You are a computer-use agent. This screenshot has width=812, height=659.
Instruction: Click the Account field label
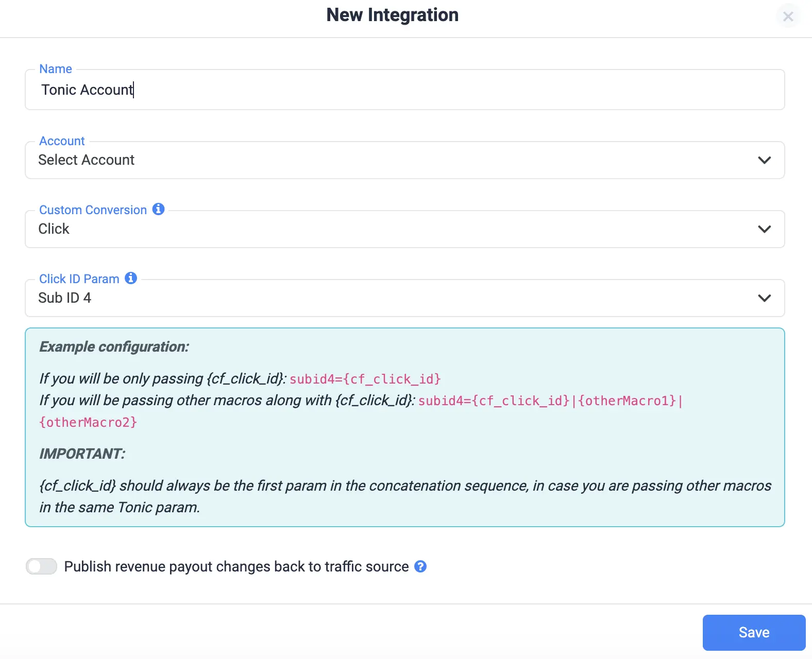(62, 141)
